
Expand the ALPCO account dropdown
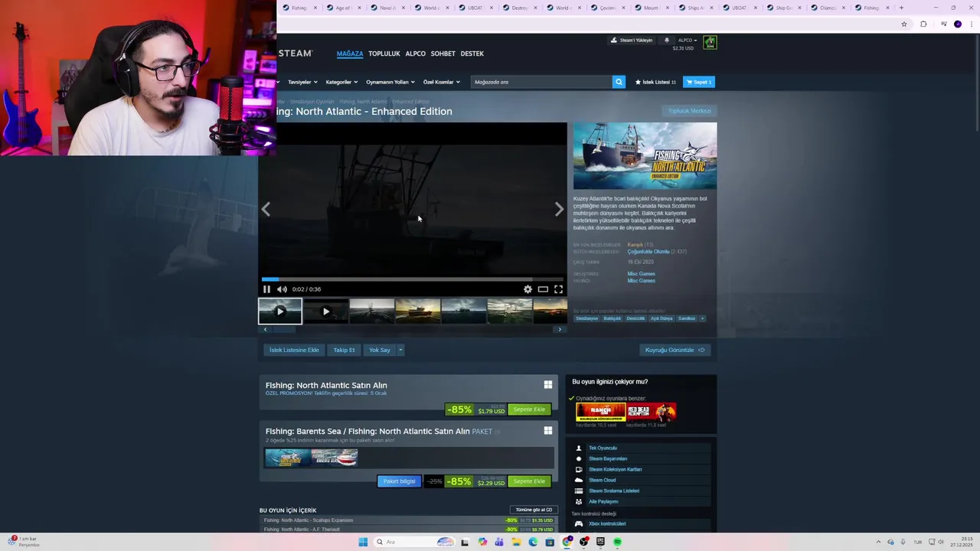[x=688, y=40]
